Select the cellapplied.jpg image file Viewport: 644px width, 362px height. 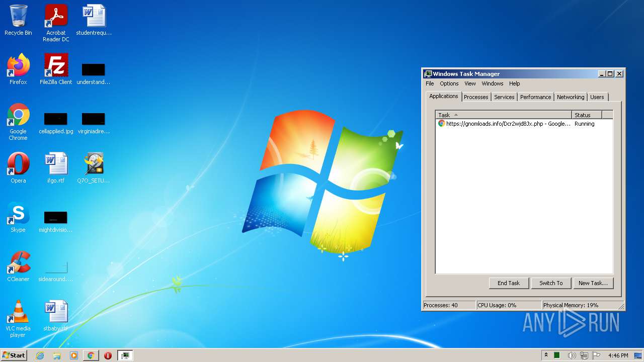(56, 123)
